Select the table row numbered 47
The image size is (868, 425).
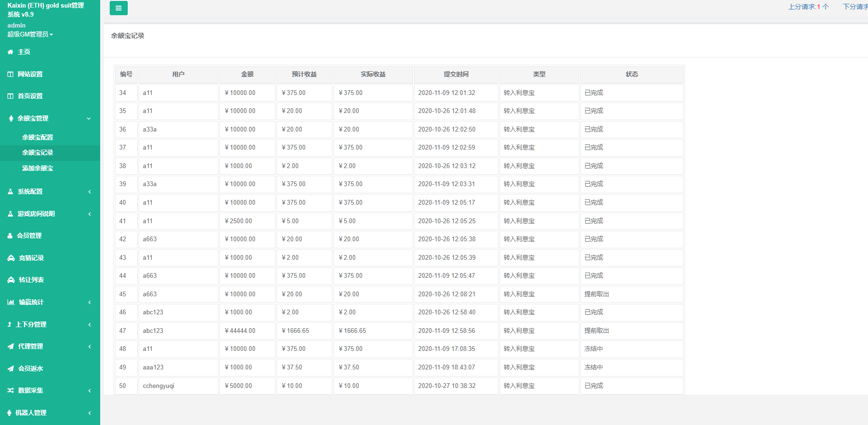[x=399, y=331]
